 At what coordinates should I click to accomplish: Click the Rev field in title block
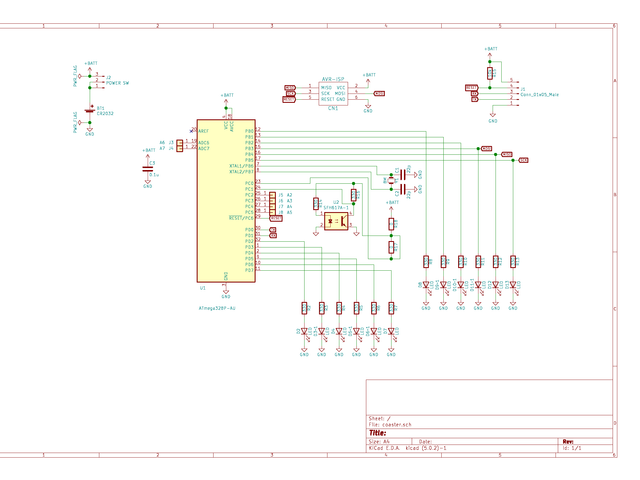pos(568,441)
